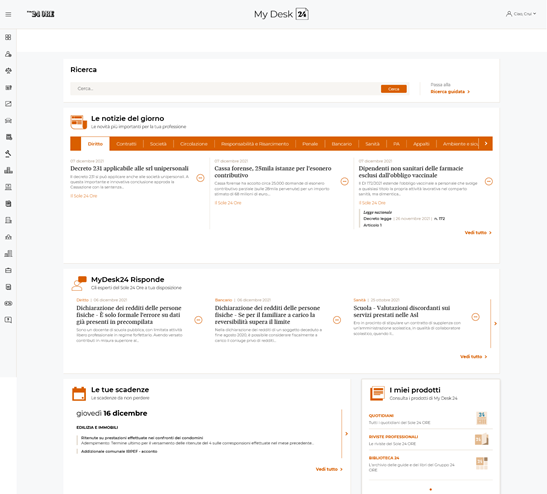547x494 pixels.
Task: Open Scuola Valutazioni discordanti question
Action: pyautogui.click(x=402, y=311)
